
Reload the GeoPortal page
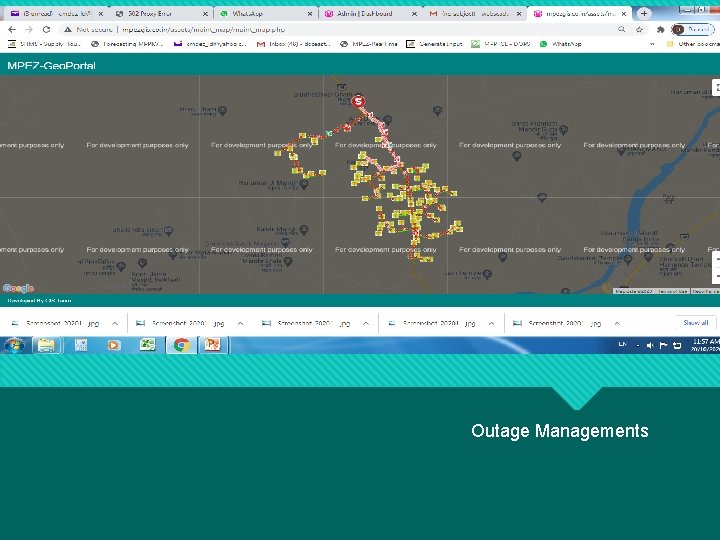(x=46, y=29)
